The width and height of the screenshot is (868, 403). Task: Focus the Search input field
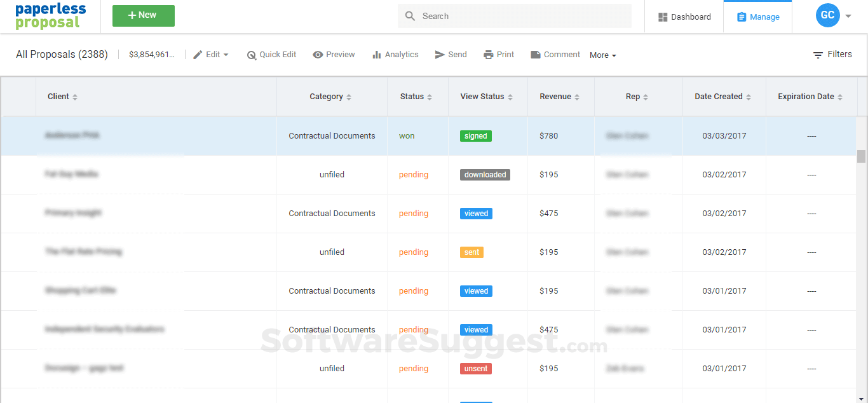[x=515, y=16]
